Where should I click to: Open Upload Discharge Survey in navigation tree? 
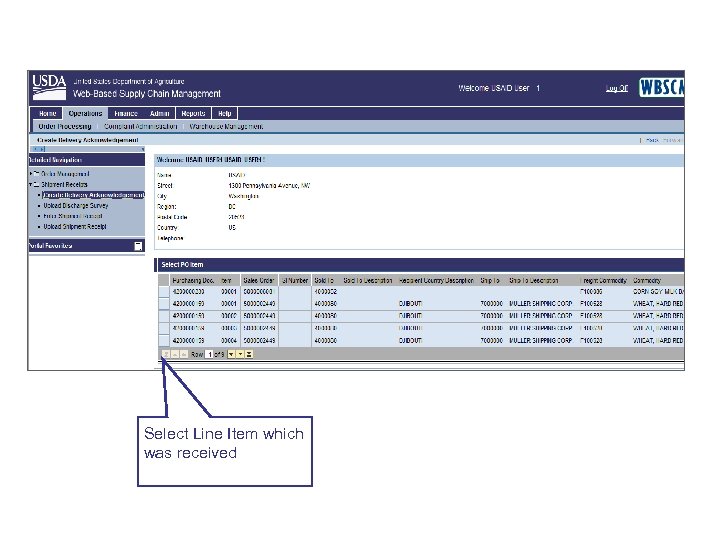coord(76,206)
